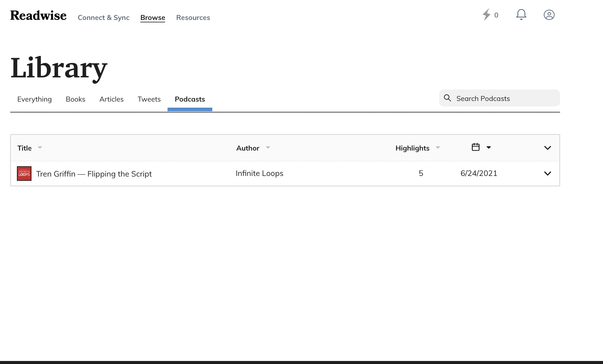Sort by Title column arrow

click(x=40, y=148)
